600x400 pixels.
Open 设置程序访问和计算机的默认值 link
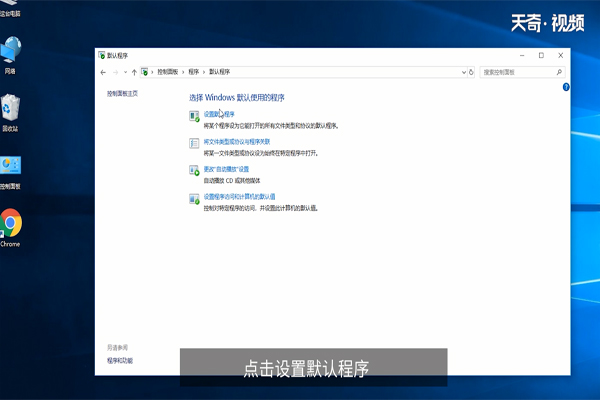tap(240, 197)
